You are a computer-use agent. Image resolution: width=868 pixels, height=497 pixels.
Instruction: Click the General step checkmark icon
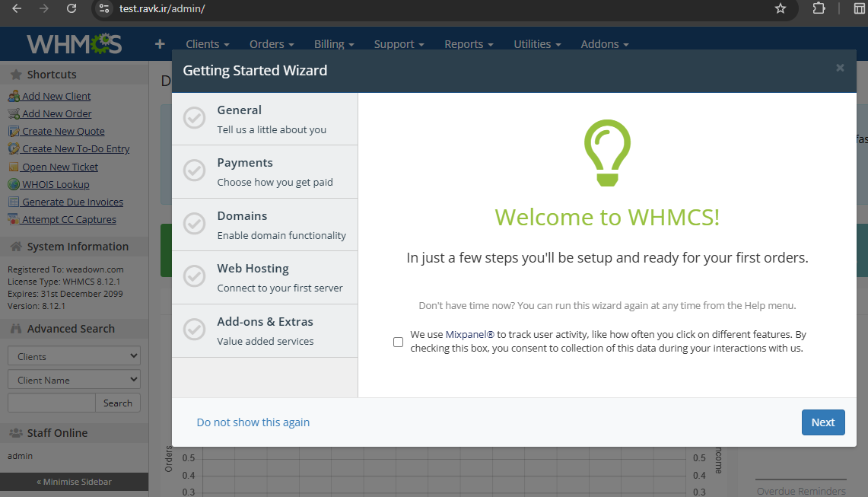195,119
